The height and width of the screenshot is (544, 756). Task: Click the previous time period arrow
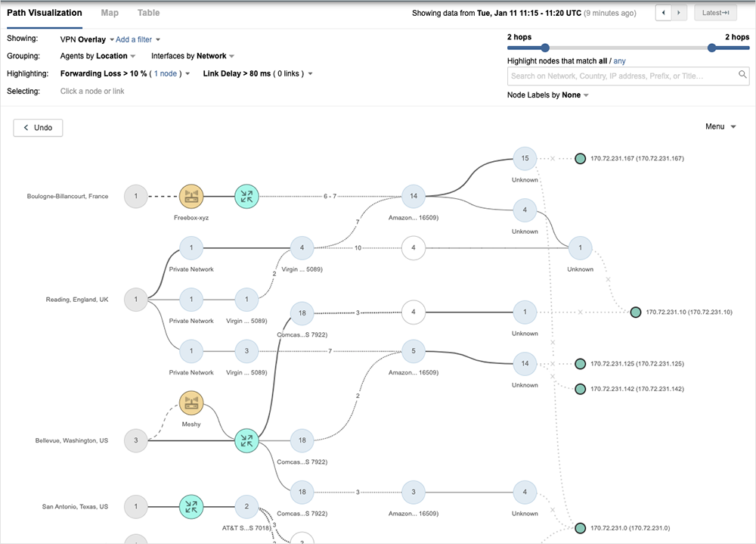663,13
